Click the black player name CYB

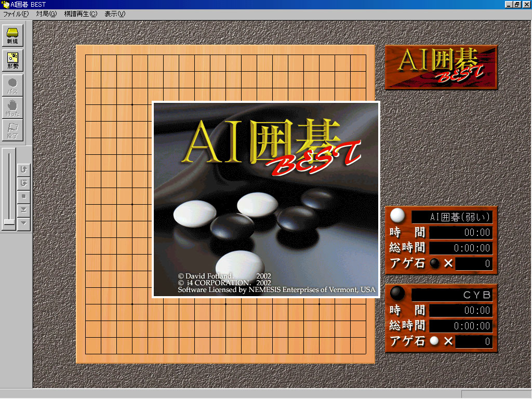click(451, 295)
